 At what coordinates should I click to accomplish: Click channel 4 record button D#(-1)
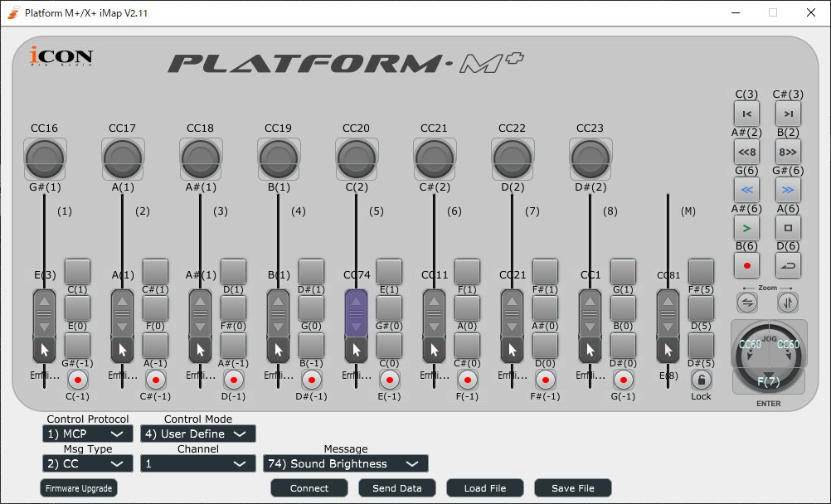click(312, 380)
